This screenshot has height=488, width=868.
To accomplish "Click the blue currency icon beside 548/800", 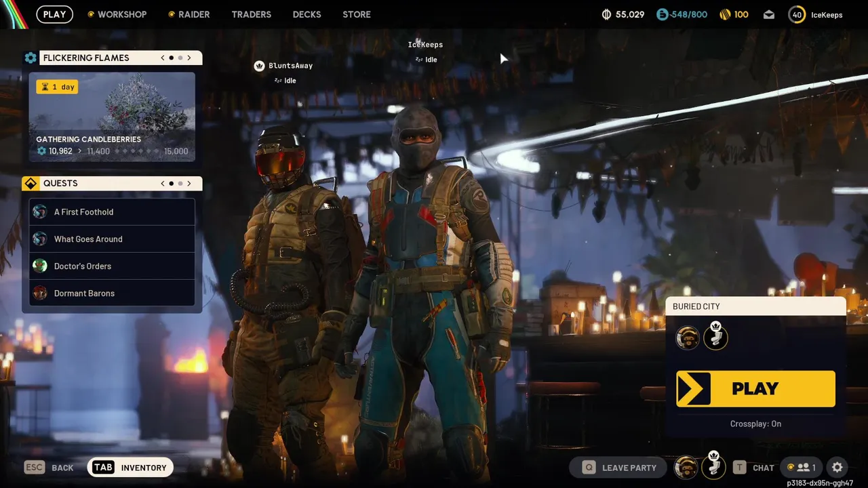I will pos(663,14).
